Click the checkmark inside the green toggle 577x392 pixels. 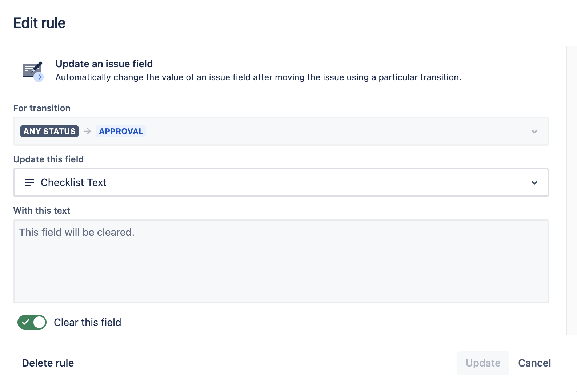[x=25, y=322]
